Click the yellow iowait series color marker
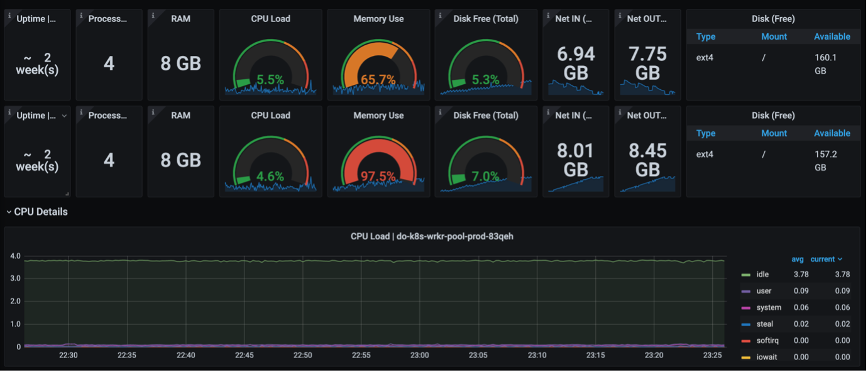The width and height of the screenshot is (868, 372). 746,357
